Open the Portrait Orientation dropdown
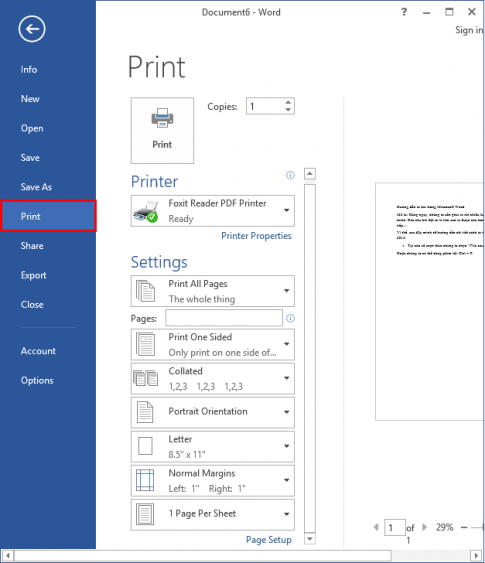Screen dimensions: 485x563 [213, 412]
